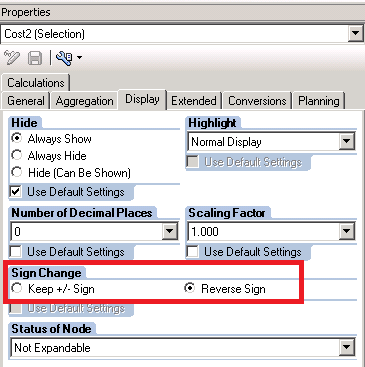
Task: Select the Keep +/- Sign radio button
Action: (16, 288)
